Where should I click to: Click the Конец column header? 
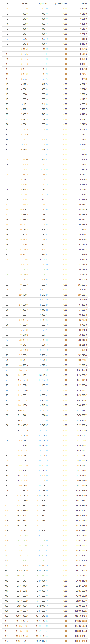[x=84, y=4]
